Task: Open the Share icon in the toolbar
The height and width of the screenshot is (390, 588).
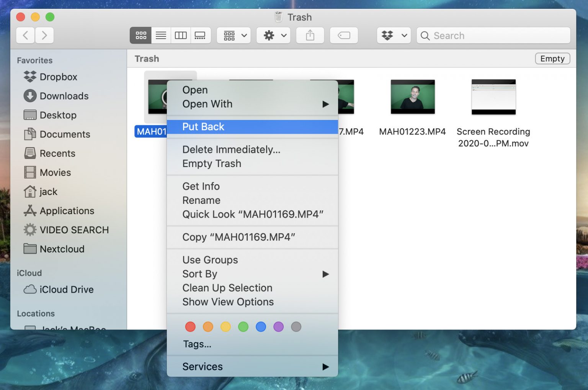Action: (310, 35)
